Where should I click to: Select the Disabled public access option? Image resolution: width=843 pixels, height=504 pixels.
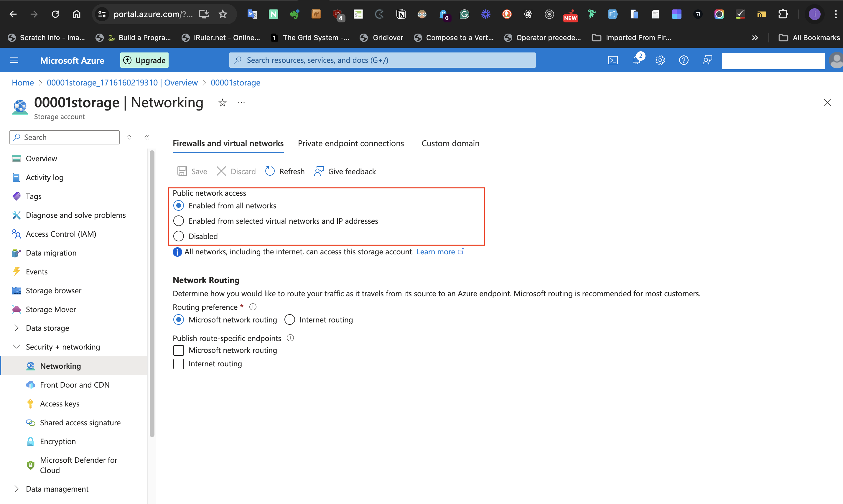coord(179,236)
